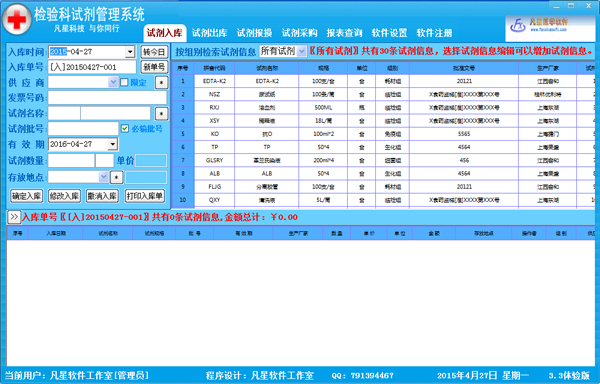Click the 3.3体验版 version label
Viewport: 600px width, 384px height.
coord(569,376)
